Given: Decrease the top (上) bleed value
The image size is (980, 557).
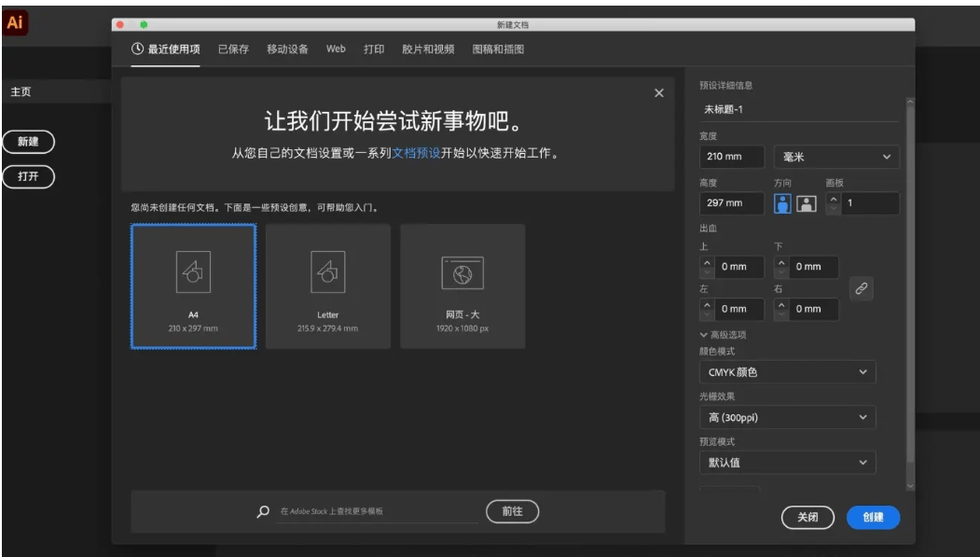Looking at the screenshot, I should point(707,272).
